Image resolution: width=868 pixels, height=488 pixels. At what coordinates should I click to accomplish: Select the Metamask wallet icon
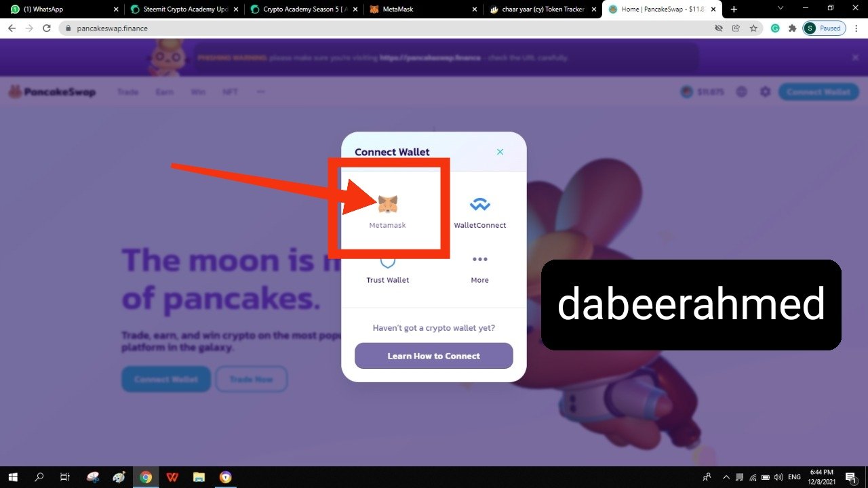[387, 203]
